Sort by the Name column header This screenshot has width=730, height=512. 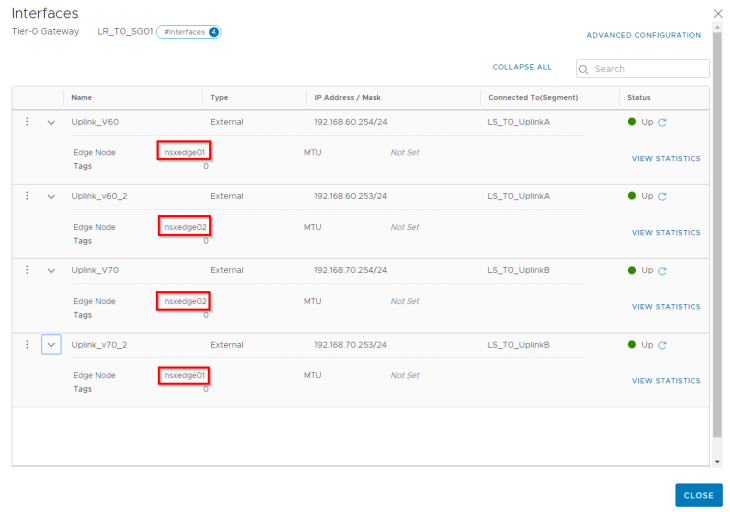pos(82,98)
